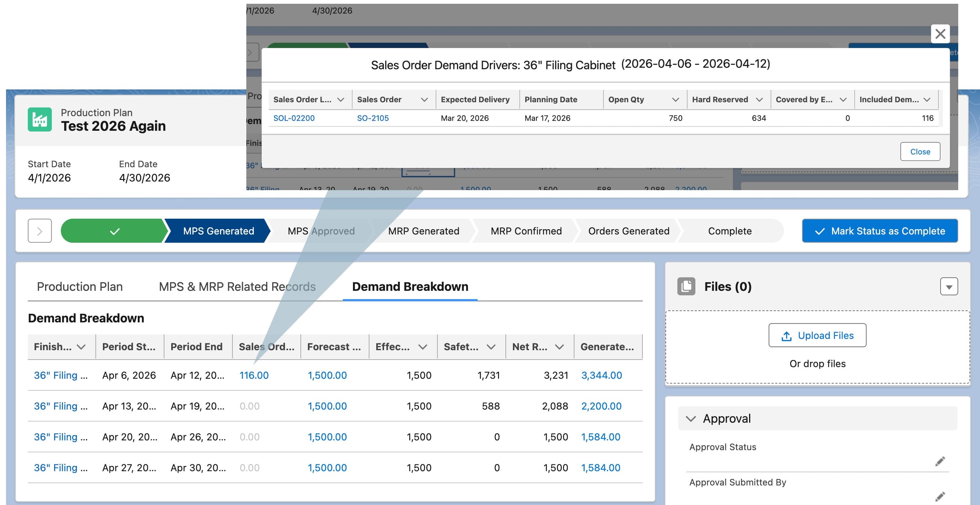
Task: Click the Sales Ord... column header
Action: 266,346
